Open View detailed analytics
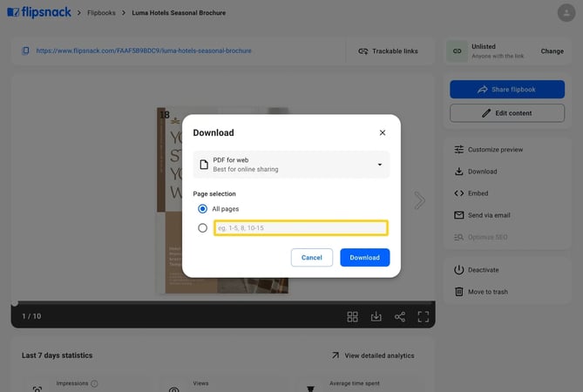583x392 pixels. coord(373,355)
